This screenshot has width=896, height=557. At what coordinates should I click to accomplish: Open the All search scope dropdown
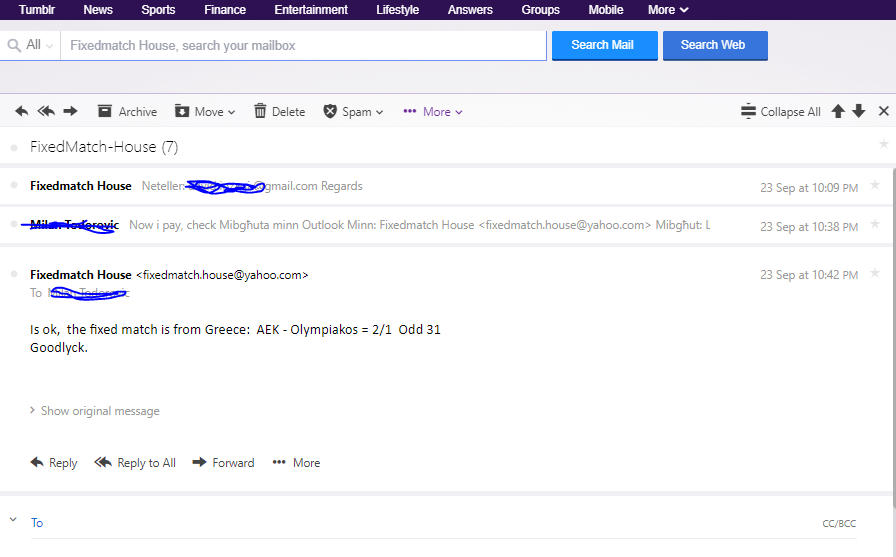tap(39, 45)
